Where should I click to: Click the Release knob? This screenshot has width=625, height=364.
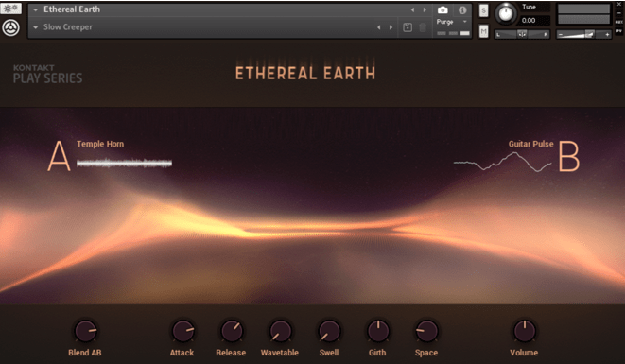point(232,331)
